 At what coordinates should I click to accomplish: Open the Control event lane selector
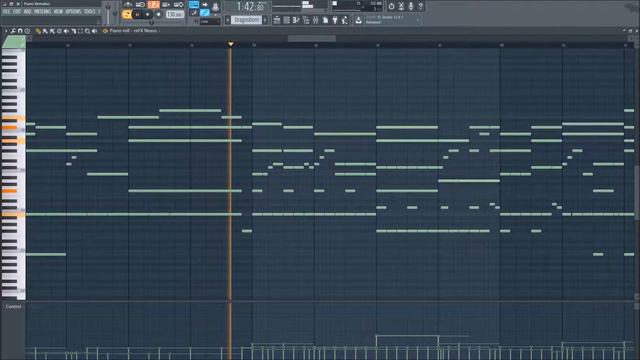click(x=13, y=307)
